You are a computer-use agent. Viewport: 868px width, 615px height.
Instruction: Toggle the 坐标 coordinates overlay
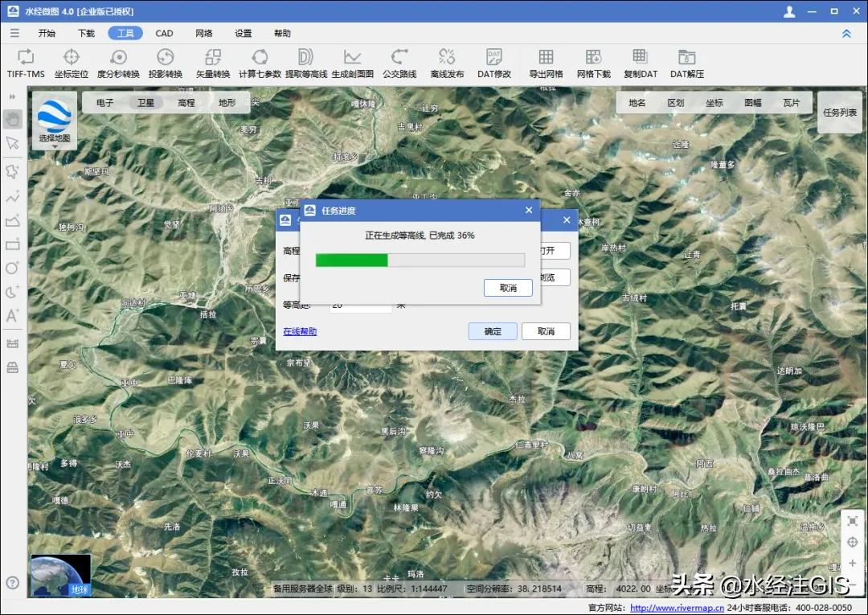pyautogui.click(x=714, y=102)
